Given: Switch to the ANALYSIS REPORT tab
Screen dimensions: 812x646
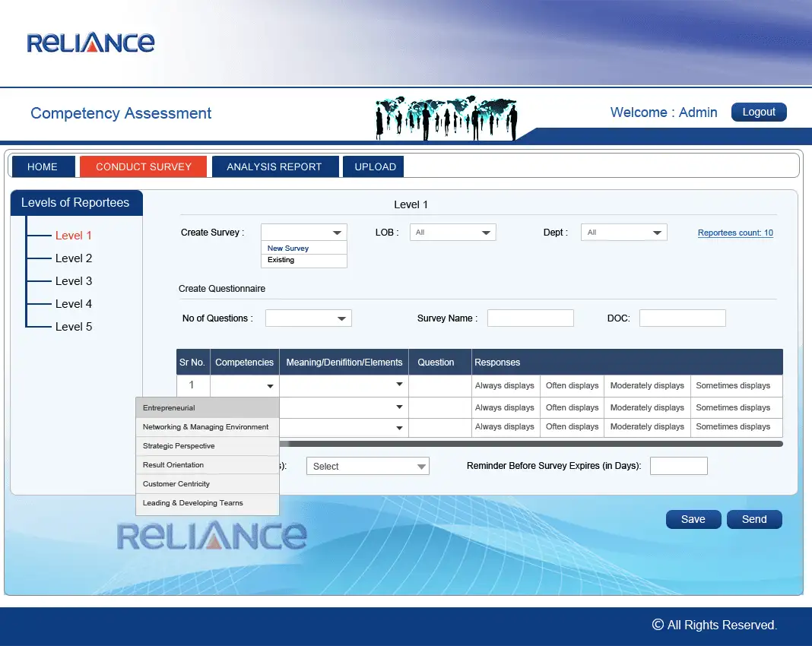Looking at the screenshot, I should click(274, 166).
